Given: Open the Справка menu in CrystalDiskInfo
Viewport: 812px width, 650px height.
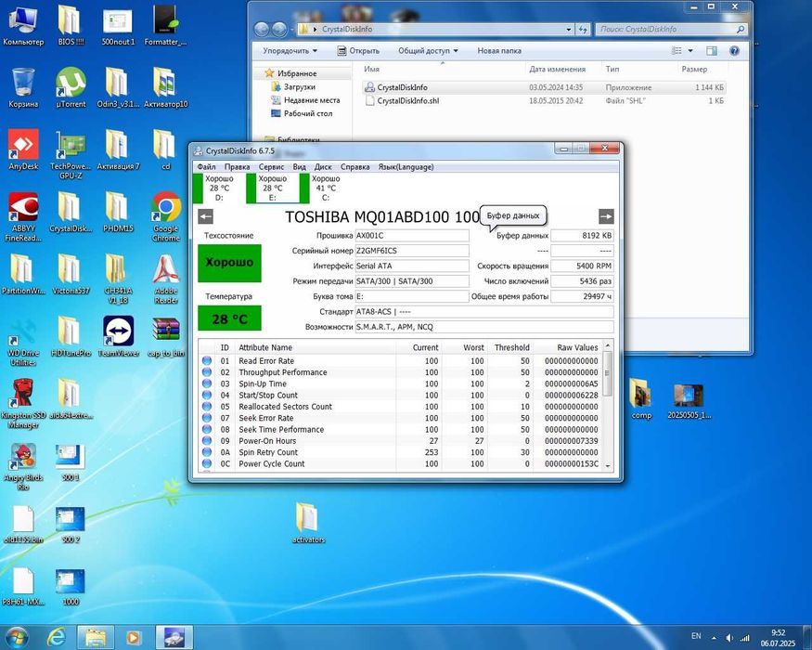Looking at the screenshot, I should click(x=355, y=167).
